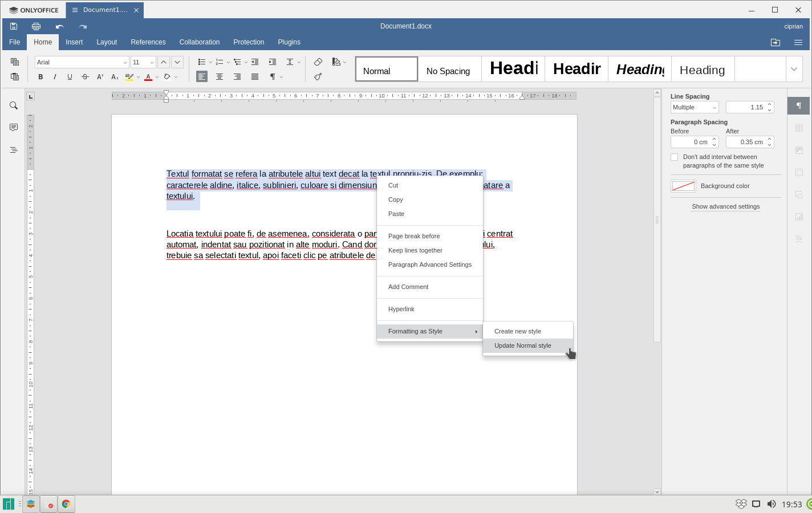
Task: Click the Undo arrow icon
Action: pos(59,26)
